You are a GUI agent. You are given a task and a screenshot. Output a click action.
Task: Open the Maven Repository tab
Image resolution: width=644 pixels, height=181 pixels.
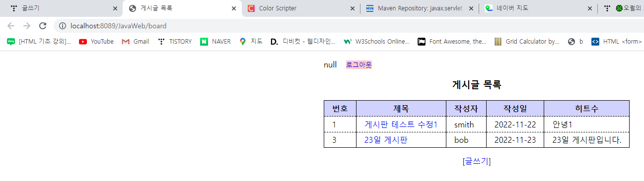pos(420,8)
